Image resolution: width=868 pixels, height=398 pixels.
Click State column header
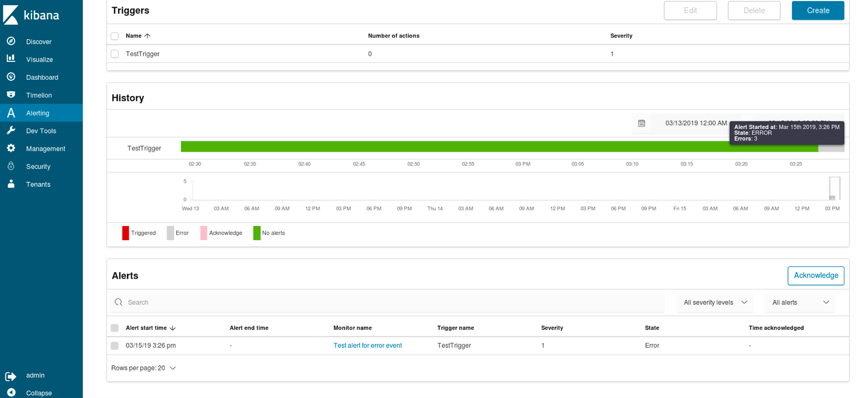(652, 328)
